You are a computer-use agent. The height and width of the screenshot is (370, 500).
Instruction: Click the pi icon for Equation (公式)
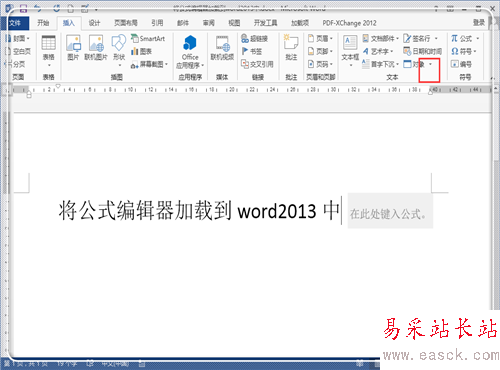tap(454, 39)
